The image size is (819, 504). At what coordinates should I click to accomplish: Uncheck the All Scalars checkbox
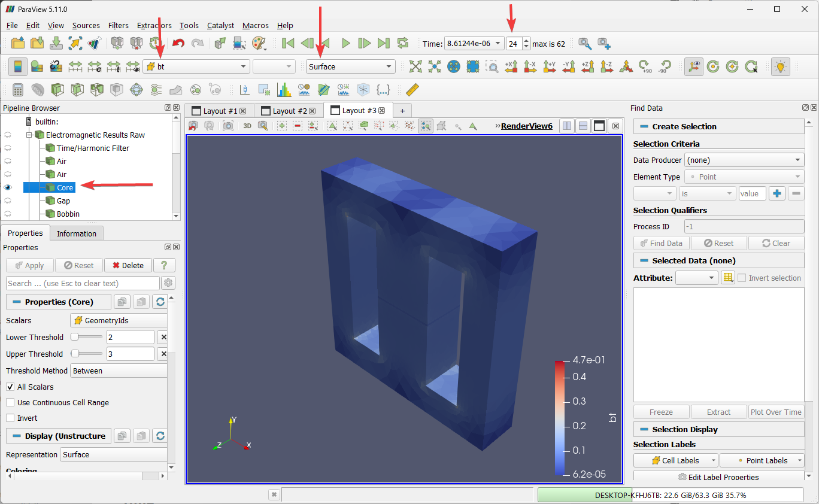click(x=10, y=387)
